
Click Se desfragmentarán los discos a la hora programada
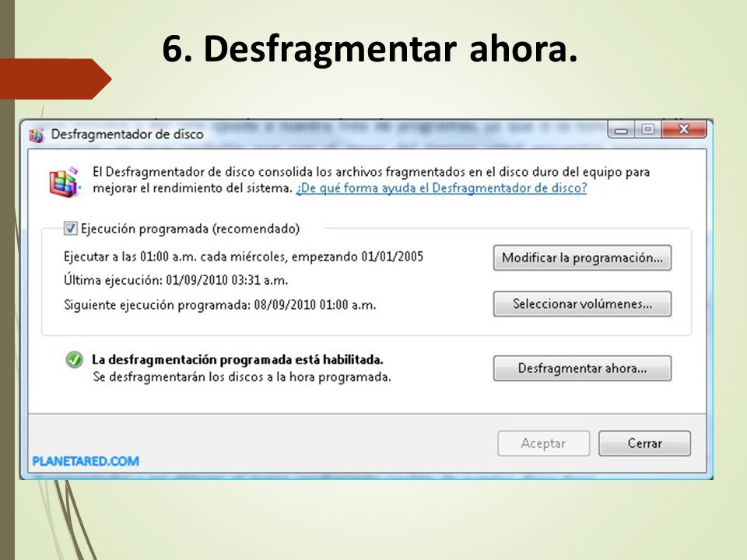click(x=241, y=377)
